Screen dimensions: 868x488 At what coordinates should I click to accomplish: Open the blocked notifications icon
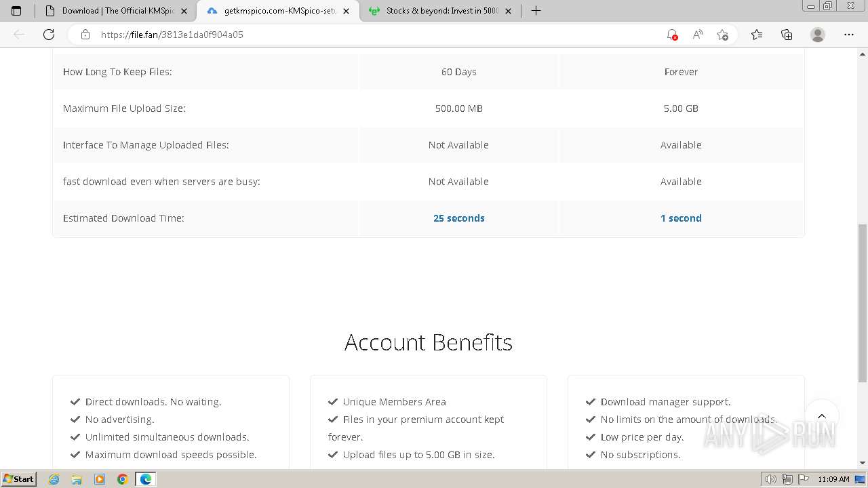672,35
